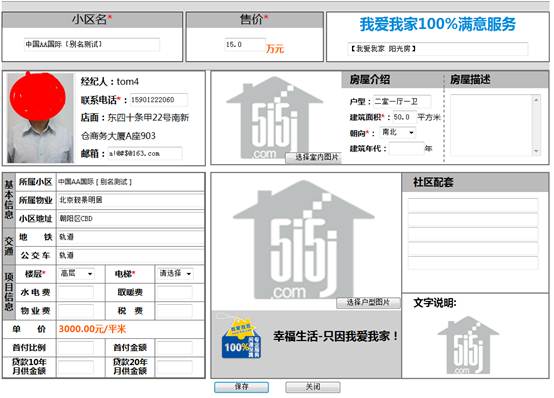
Task: Open the 电梯 elevator dropdown
Action: (x=175, y=274)
